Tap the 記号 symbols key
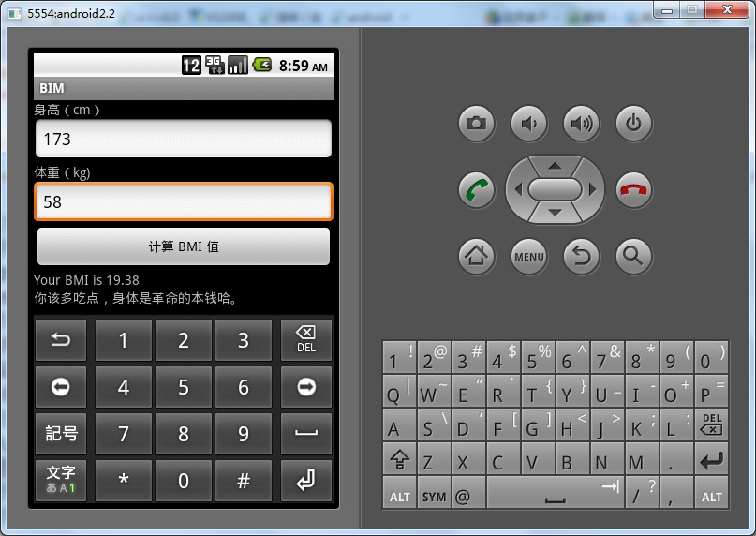Screen dimensions: 756x536 [x=61, y=434]
